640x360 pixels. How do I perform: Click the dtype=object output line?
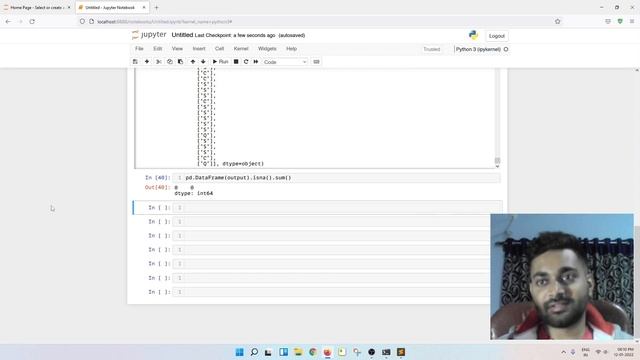coord(231,164)
